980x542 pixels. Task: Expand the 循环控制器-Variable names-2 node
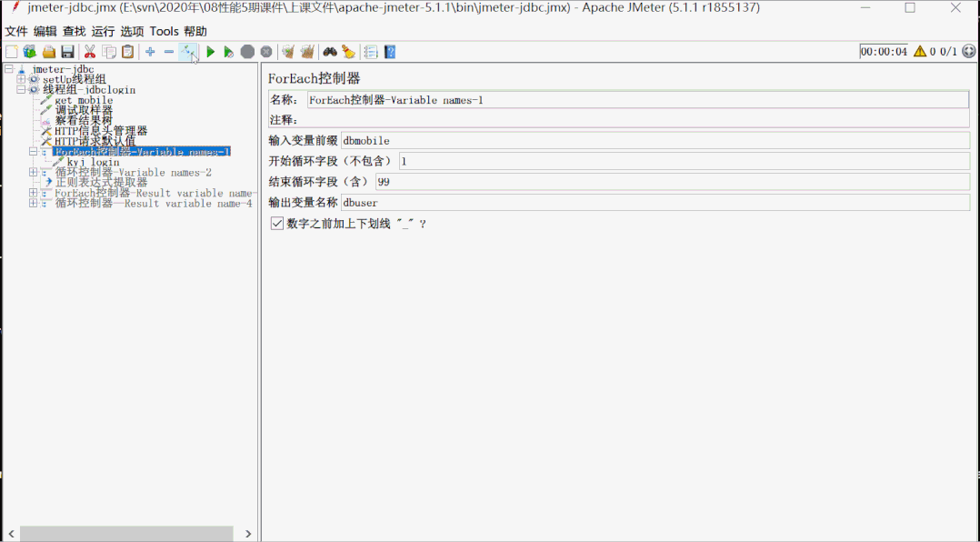click(x=33, y=173)
